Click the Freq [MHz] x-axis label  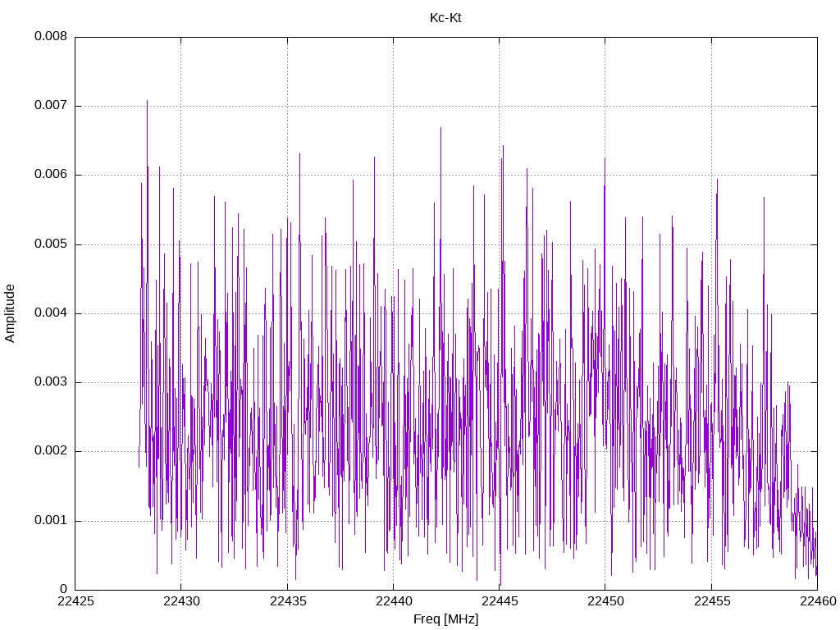click(445, 619)
